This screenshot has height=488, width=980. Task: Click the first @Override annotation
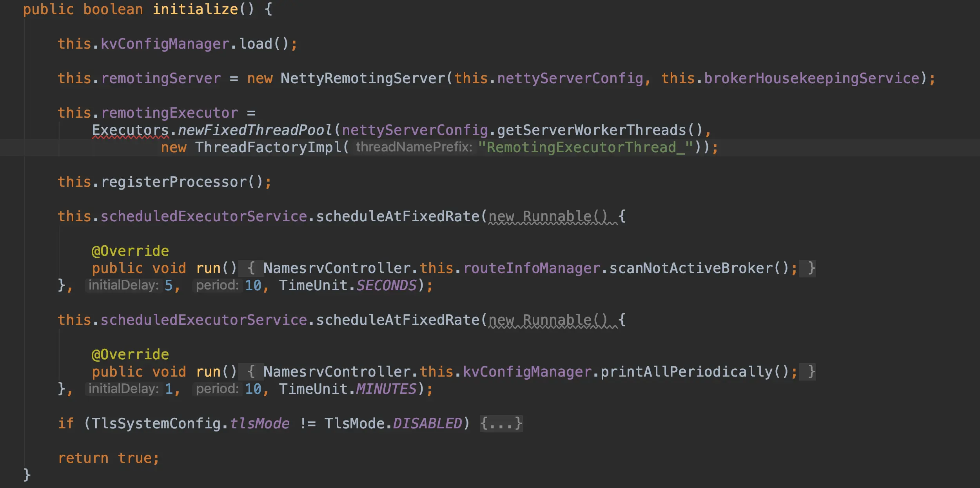click(x=130, y=251)
